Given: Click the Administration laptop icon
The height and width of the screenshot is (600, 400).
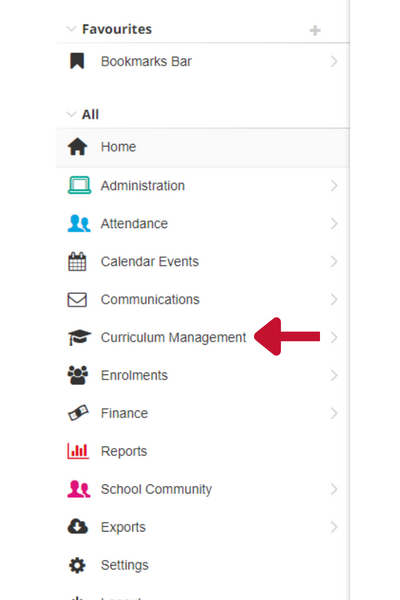Looking at the screenshot, I should coord(79,185).
